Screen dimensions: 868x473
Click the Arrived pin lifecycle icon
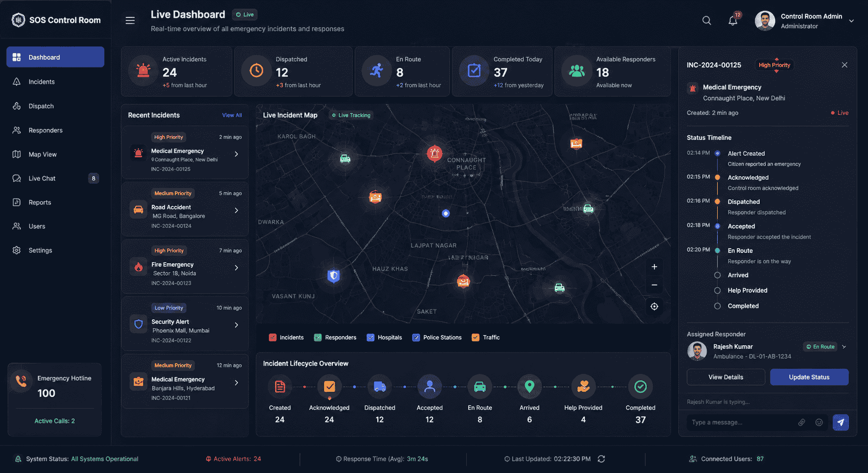point(530,387)
